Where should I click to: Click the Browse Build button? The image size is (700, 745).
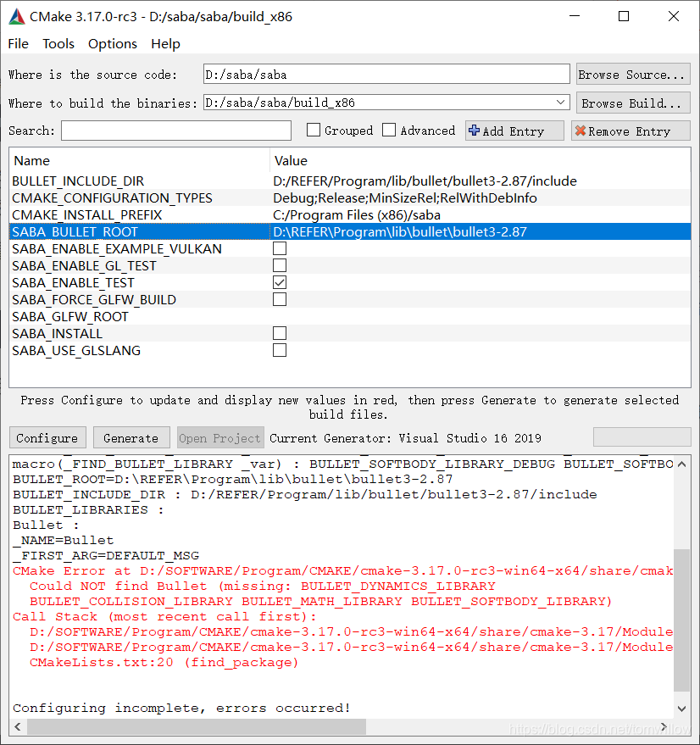(x=633, y=103)
